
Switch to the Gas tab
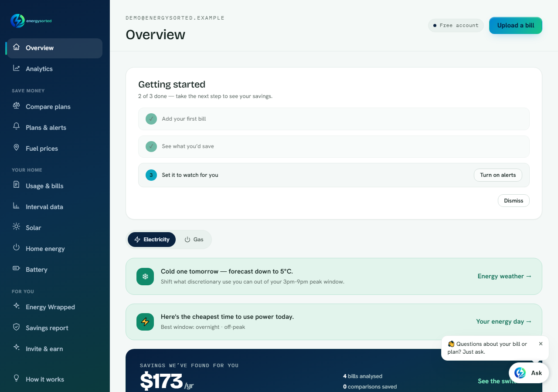[x=194, y=240]
